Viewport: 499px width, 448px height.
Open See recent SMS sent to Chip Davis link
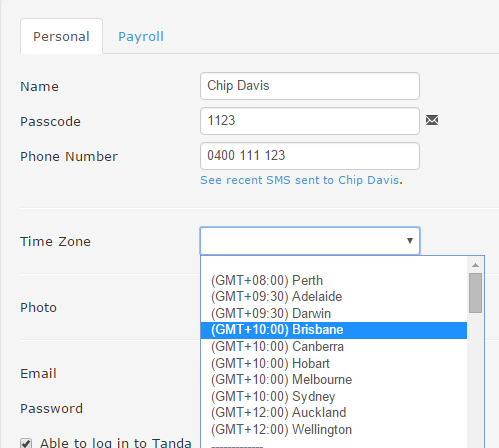click(x=300, y=180)
